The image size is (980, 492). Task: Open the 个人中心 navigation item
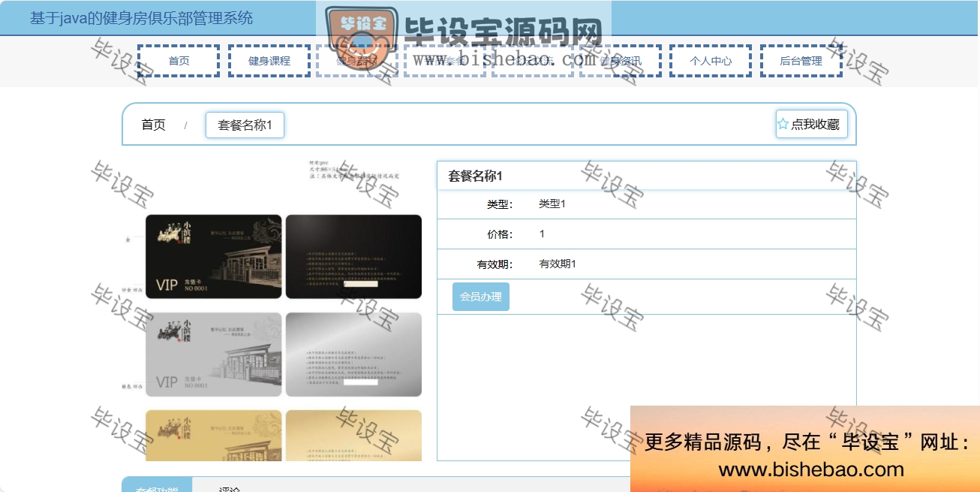711,61
